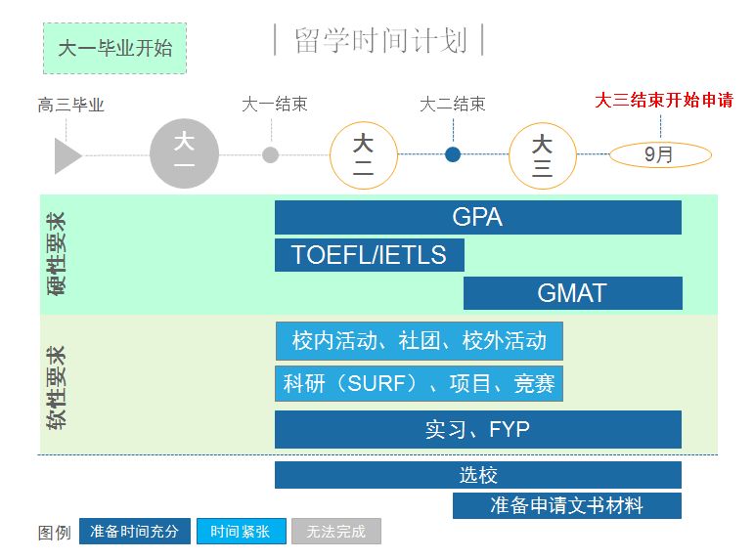Viewport: 754px width, 560px height.
Task: Click the red 大三结束开始申请 text
Action: click(664, 100)
